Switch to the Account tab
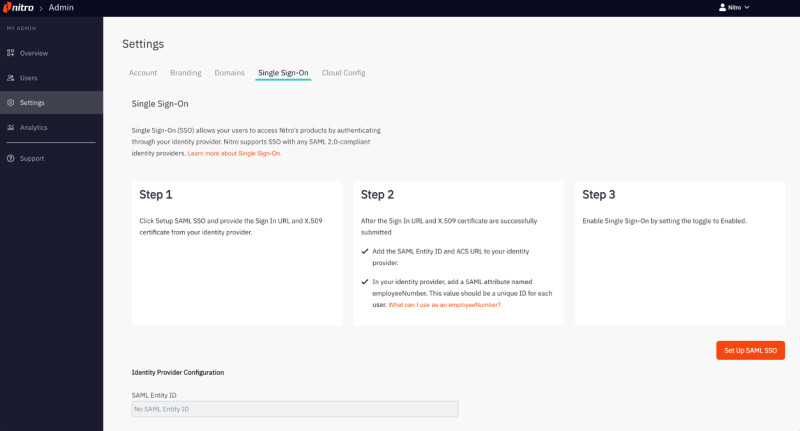This screenshot has height=431, width=800. tap(143, 73)
